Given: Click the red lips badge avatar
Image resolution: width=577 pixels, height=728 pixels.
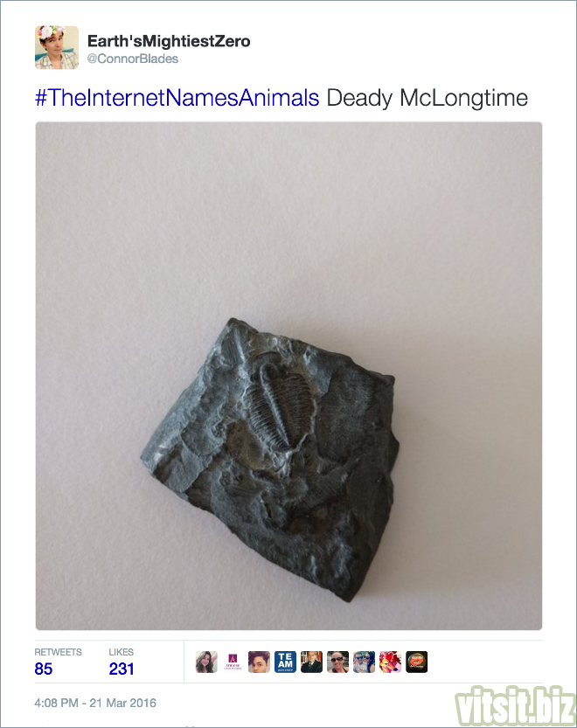Looking at the screenshot, I should (417, 662).
